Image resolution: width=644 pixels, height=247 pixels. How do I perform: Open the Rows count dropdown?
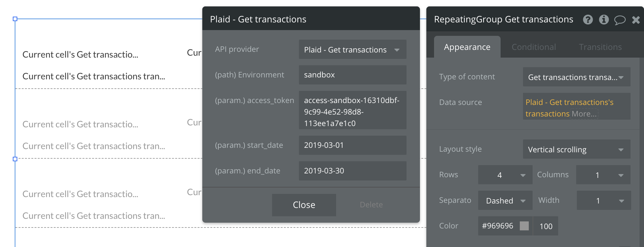click(505, 175)
